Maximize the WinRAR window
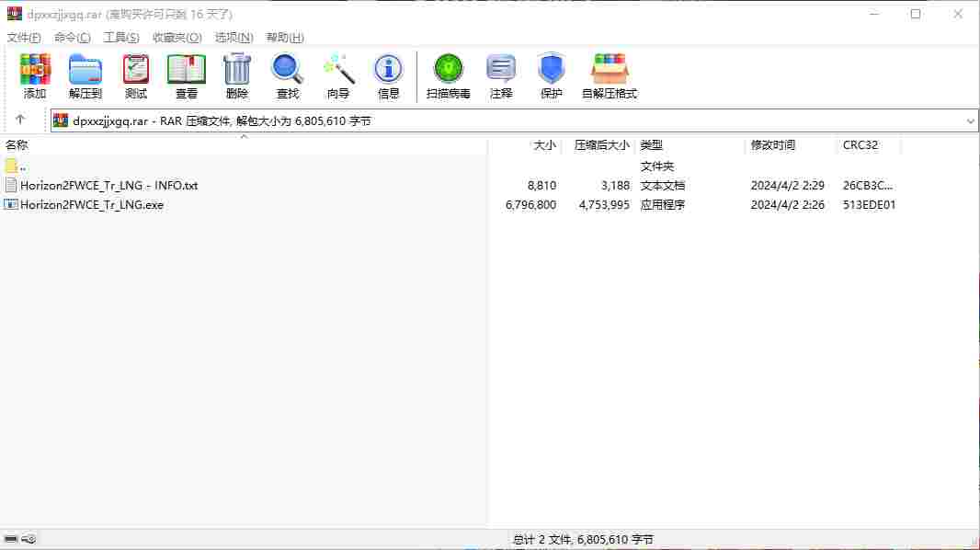Image resolution: width=980 pixels, height=550 pixels. pyautogui.click(x=916, y=14)
